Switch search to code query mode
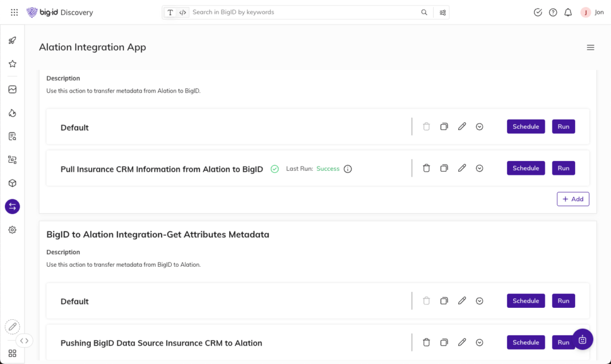611x364 pixels. click(183, 13)
